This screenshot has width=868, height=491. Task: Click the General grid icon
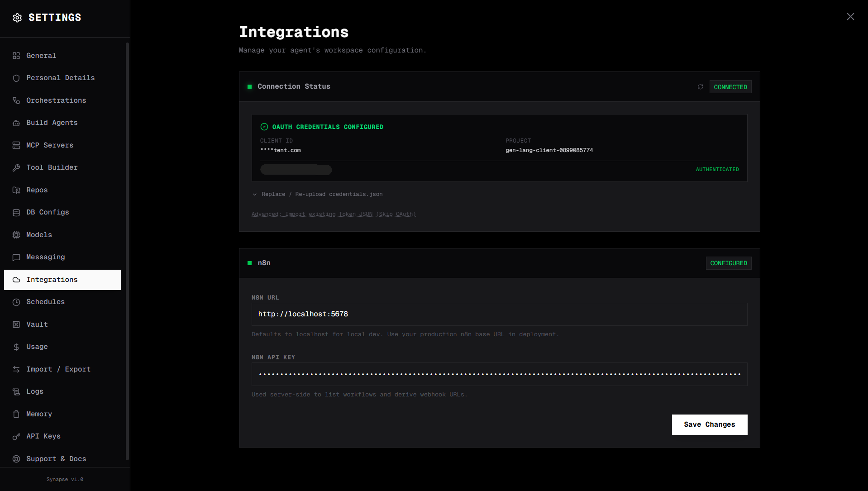coord(16,56)
